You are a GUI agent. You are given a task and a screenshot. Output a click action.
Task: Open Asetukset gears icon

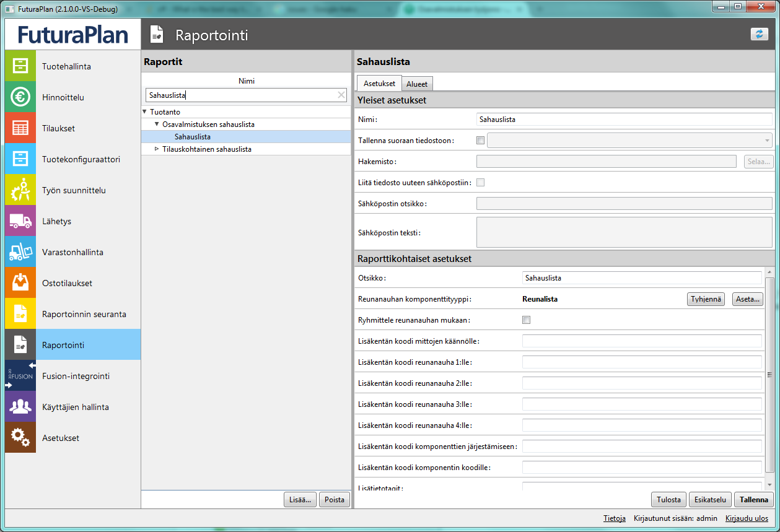20,437
